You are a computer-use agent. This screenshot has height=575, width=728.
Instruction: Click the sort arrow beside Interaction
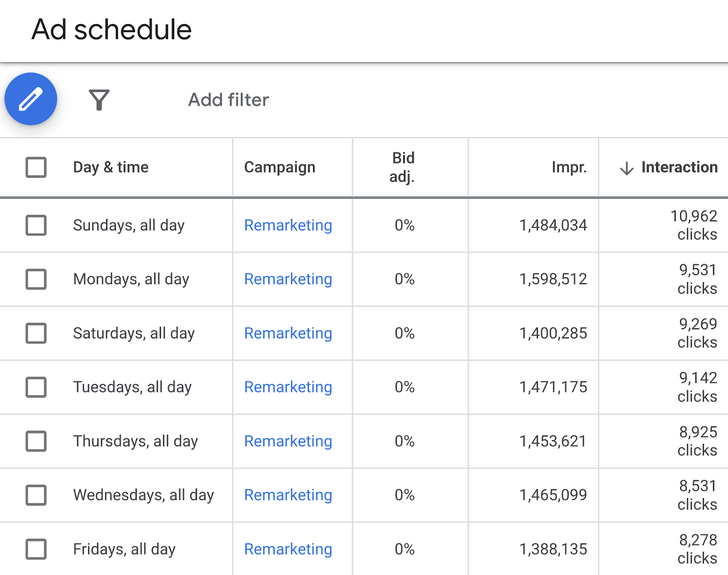coord(627,168)
